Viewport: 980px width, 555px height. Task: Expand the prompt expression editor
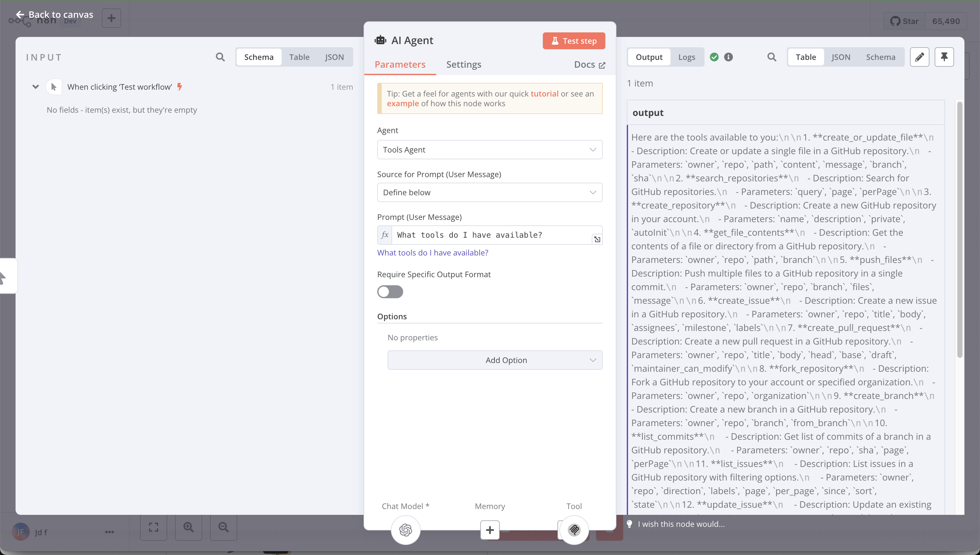597,239
